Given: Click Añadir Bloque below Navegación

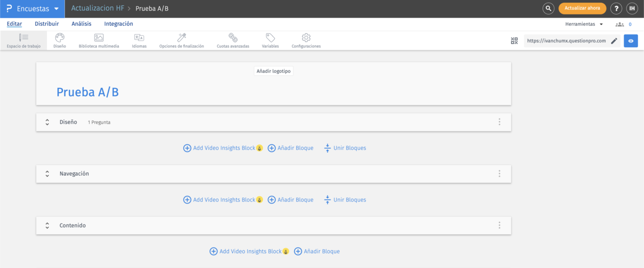Looking at the screenshot, I should pos(290,200).
